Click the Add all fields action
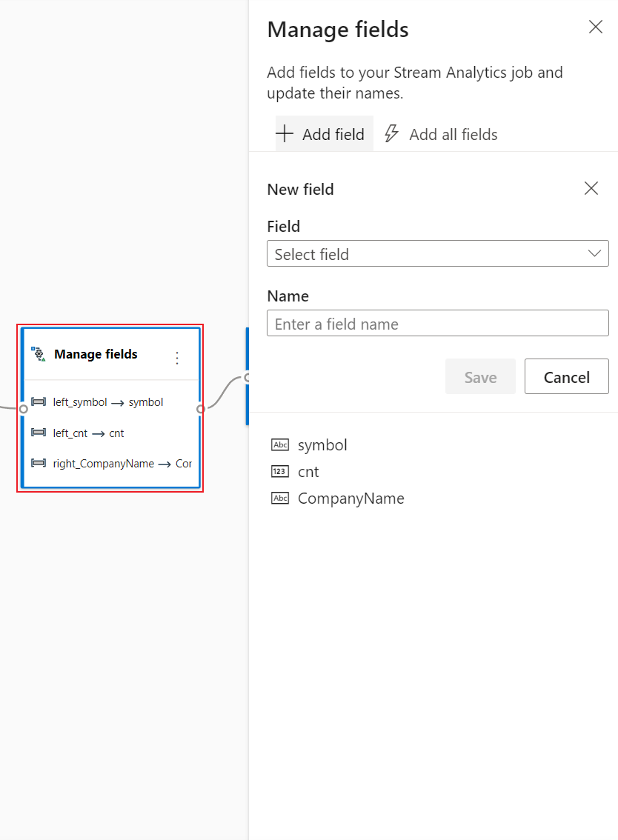The image size is (618, 840). pos(452,134)
